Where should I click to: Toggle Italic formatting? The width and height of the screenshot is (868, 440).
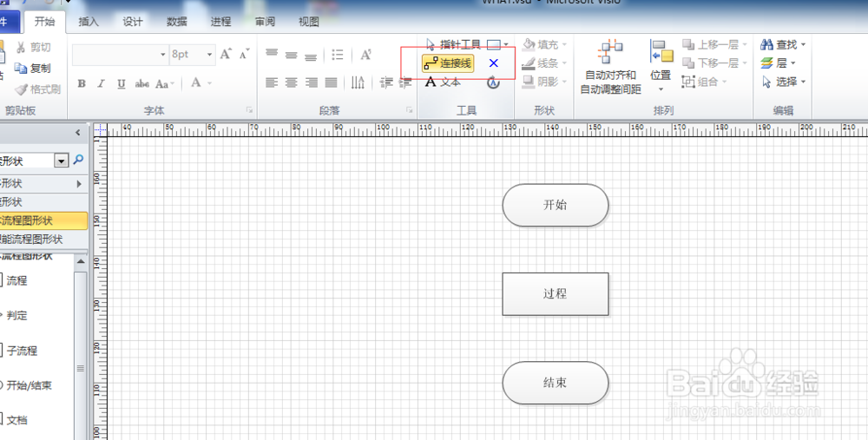tap(101, 83)
